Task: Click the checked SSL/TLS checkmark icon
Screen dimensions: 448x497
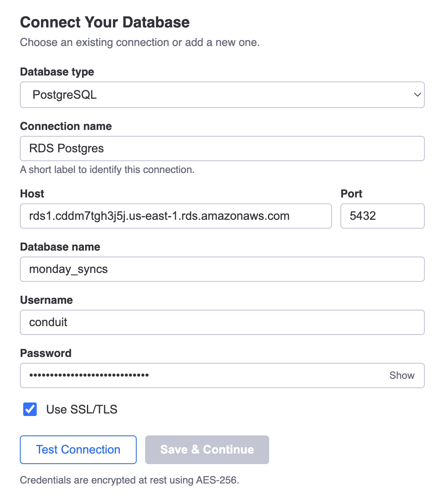Action: [x=30, y=409]
